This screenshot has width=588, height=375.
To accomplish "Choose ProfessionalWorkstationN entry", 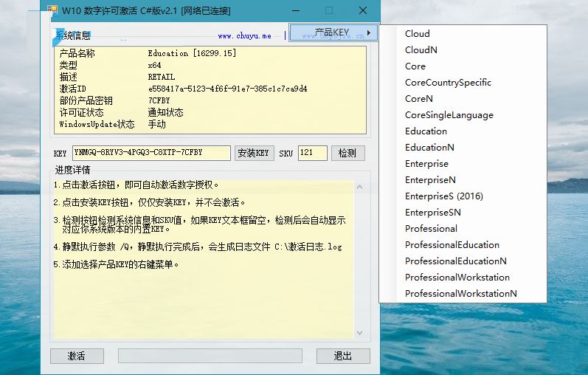I will (463, 294).
